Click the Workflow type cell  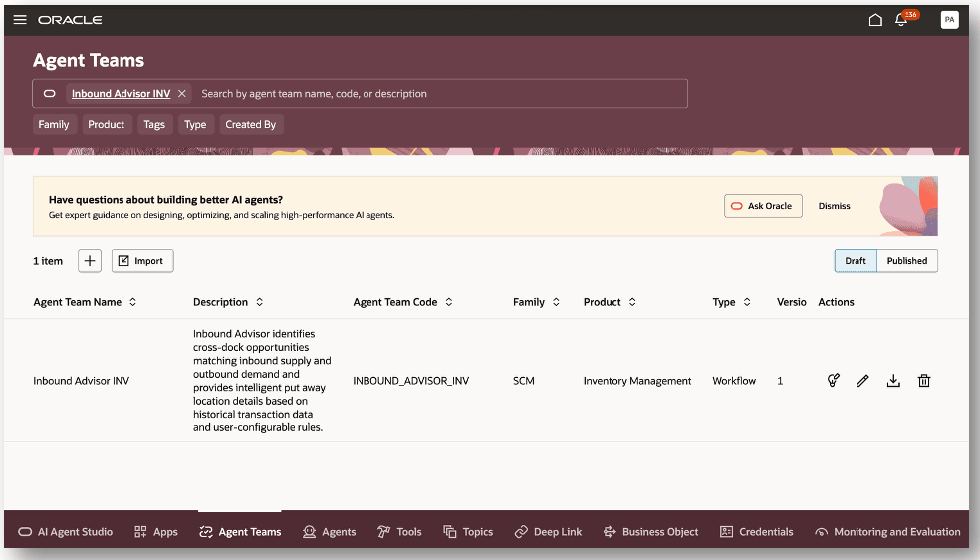tap(734, 381)
